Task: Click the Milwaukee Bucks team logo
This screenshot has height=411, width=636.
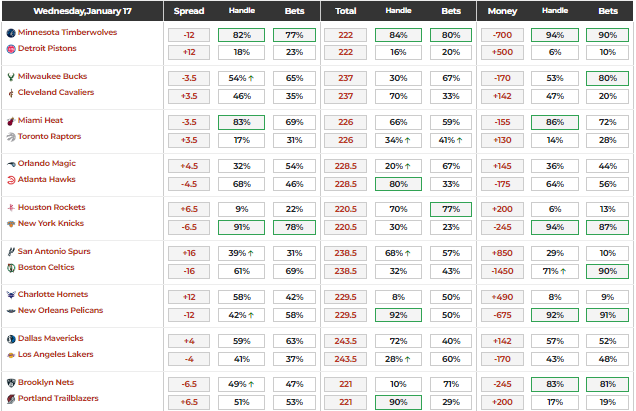Action: (x=10, y=76)
